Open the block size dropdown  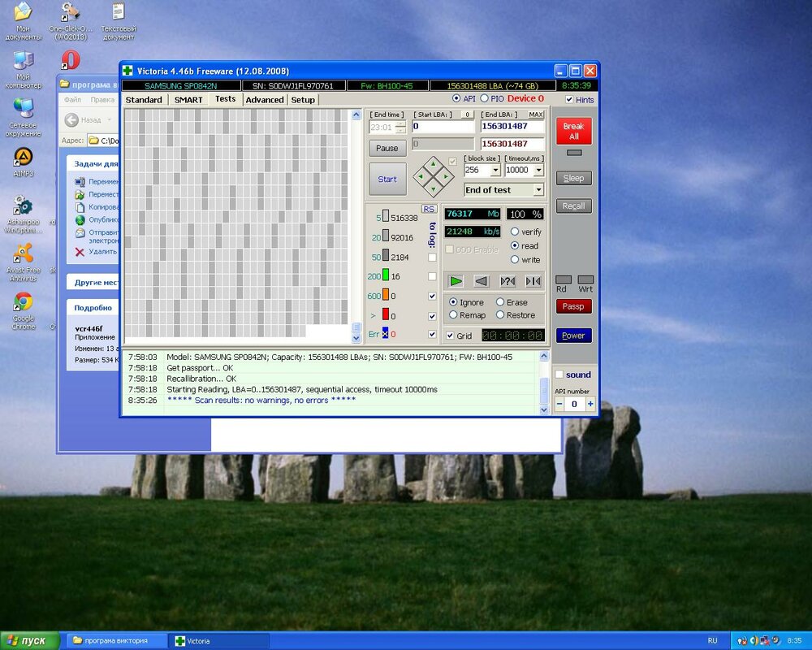tap(497, 171)
